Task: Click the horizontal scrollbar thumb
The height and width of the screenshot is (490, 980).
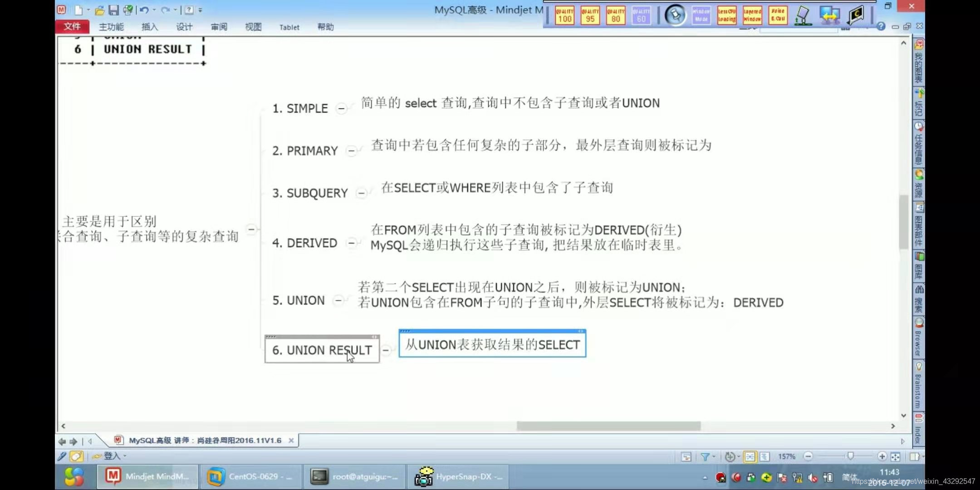Action: (x=608, y=426)
